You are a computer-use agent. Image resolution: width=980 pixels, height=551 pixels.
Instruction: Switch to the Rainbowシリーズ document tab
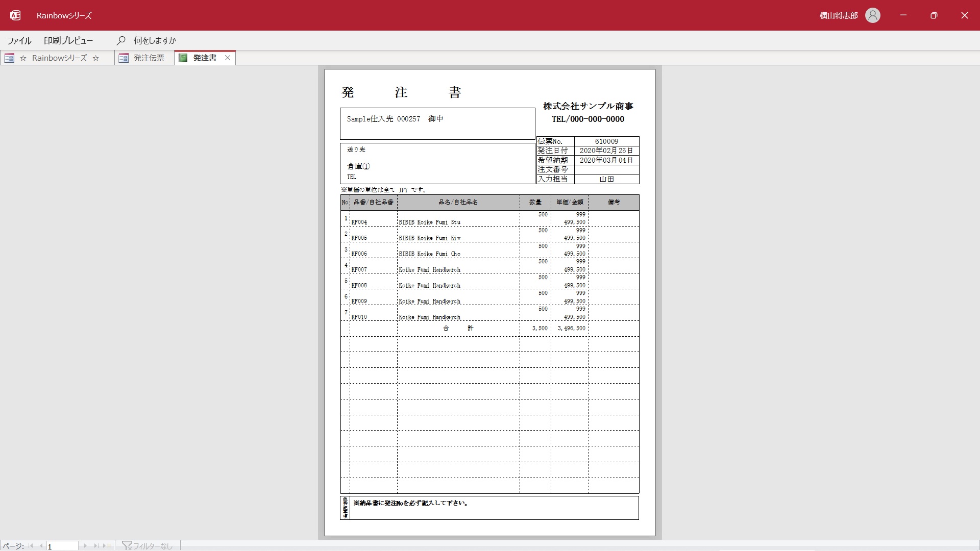pyautogui.click(x=59, y=58)
